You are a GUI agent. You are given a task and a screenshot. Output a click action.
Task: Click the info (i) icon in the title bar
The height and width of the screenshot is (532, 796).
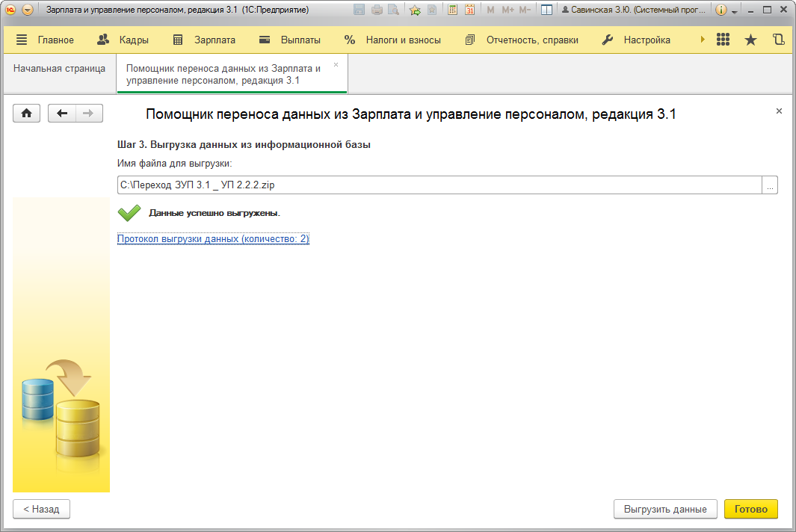coord(721,10)
